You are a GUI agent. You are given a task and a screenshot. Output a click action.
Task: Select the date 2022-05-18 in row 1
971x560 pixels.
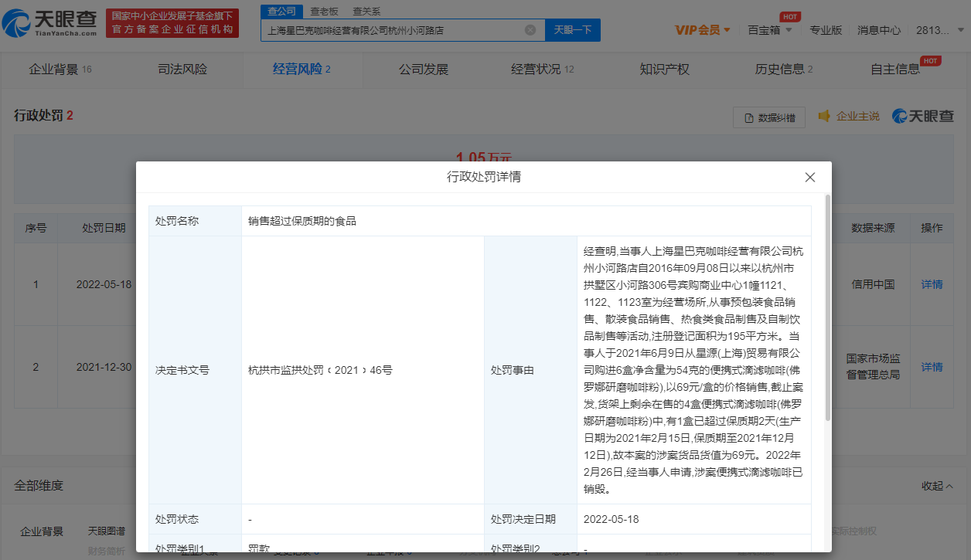click(104, 284)
